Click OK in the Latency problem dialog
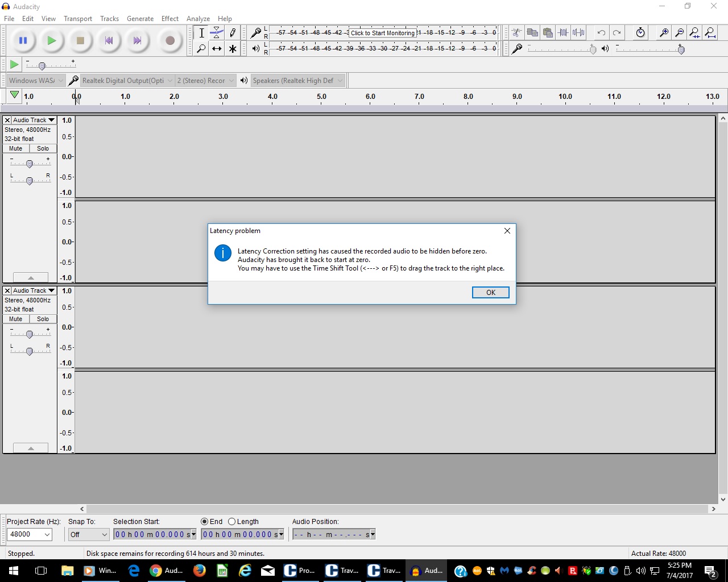728x582 pixels. pyautogui.click(x=490, y=292)
